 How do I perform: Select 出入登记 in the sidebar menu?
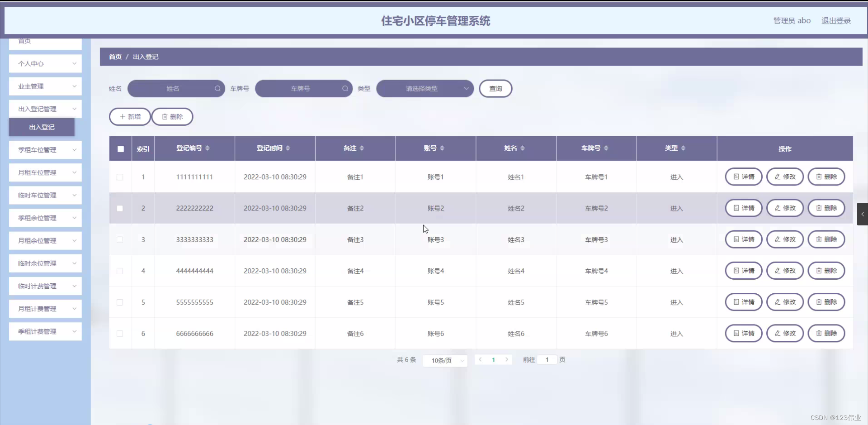coord(42,127)
